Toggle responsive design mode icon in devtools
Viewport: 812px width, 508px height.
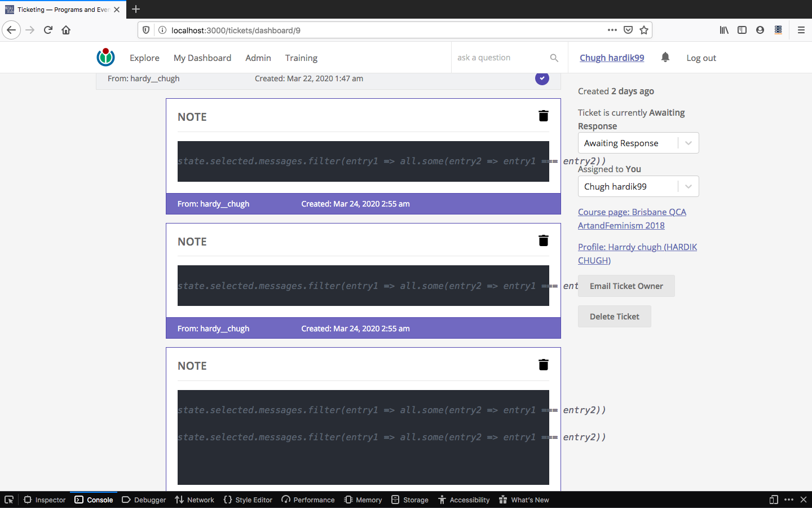(774, 500)
